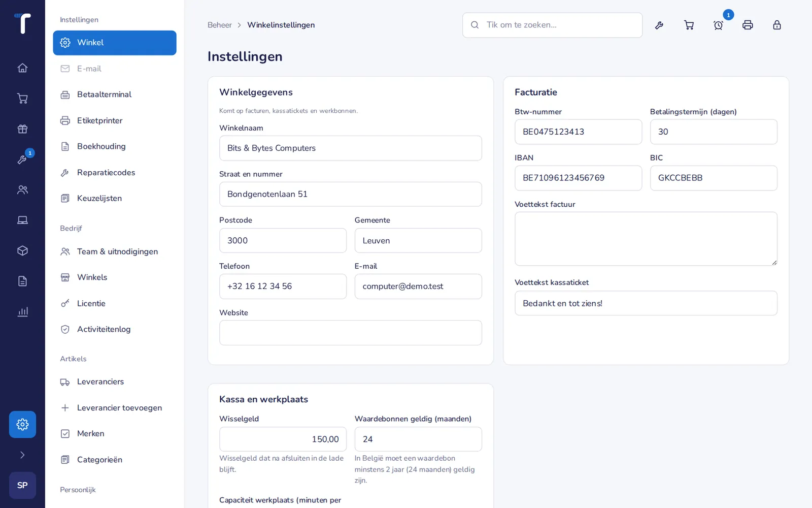Open Team & uitnodigingen

(115, 251)
